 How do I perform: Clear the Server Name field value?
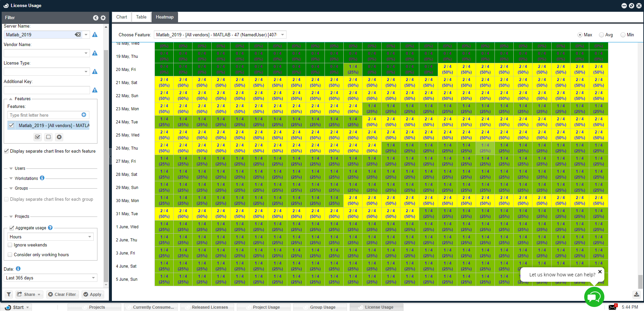click(78, 35)
